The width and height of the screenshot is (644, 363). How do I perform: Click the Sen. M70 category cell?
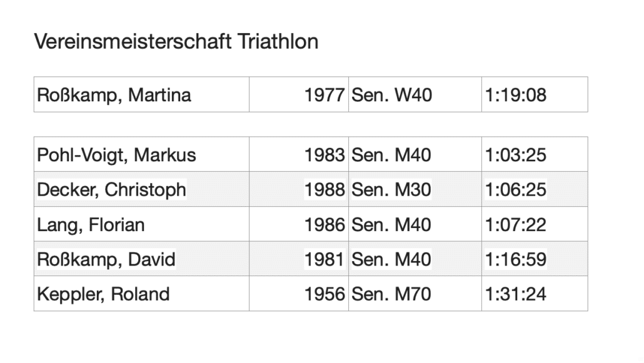pos(415,294)
